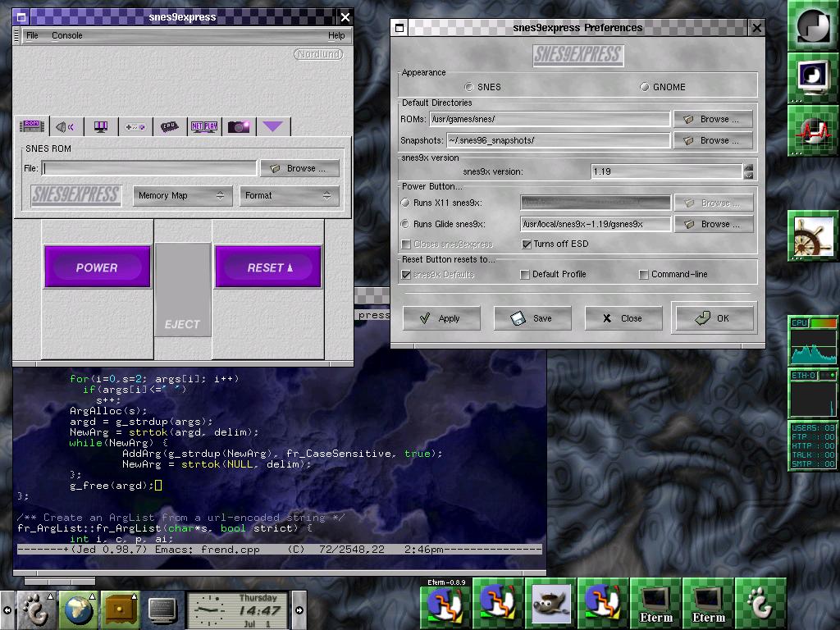Toggle the snes9x Defaults checkbox
This screenshot has height=630, width=840.
[x=406, y=274]
